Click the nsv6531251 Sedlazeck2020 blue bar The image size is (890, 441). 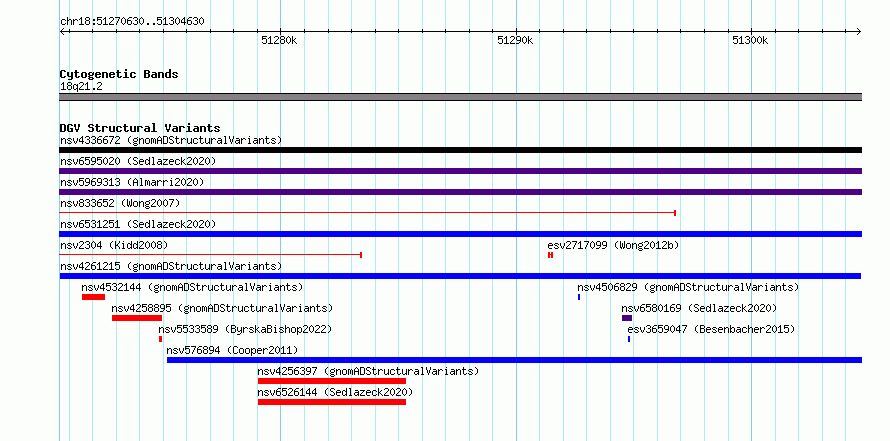click(x=460, y=234)
